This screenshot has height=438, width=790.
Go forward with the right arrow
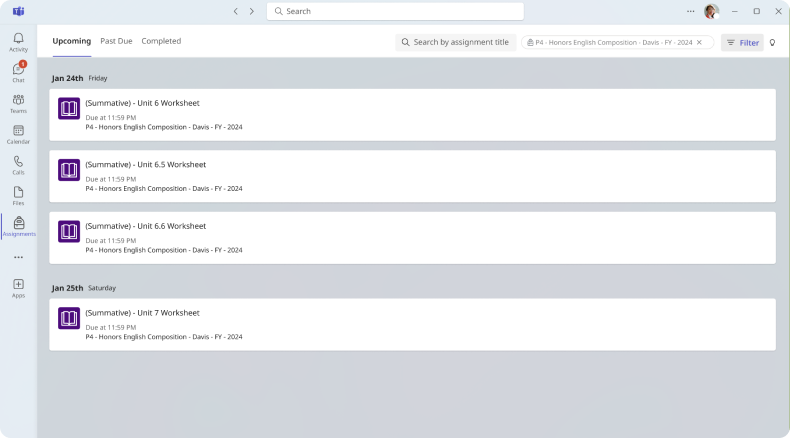tap(252, 11)
